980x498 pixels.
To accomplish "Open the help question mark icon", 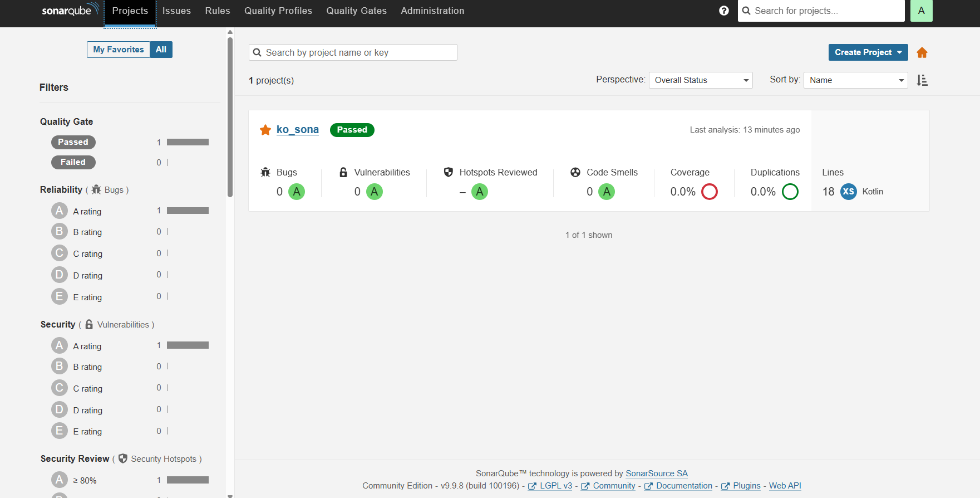I will (723, 11).
